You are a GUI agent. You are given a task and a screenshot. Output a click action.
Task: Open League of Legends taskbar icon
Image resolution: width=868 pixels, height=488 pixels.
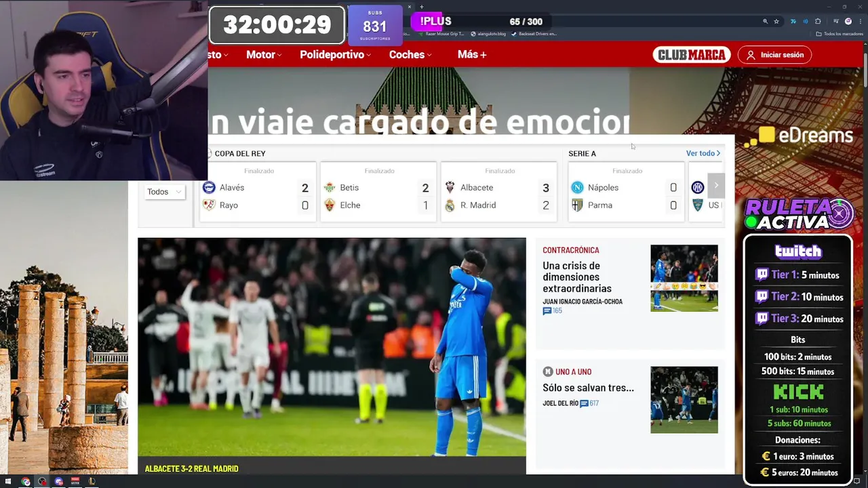click(x=91, y=482)
